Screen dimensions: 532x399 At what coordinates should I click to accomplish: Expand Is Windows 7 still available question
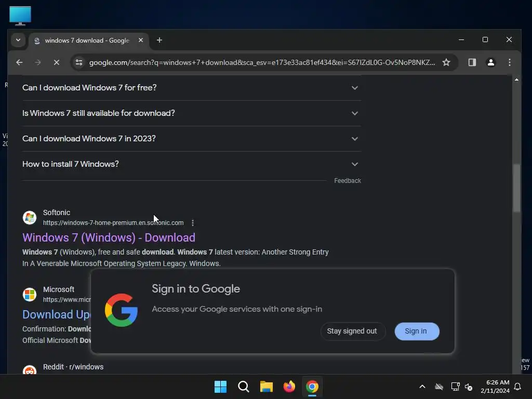click(192, 113)
